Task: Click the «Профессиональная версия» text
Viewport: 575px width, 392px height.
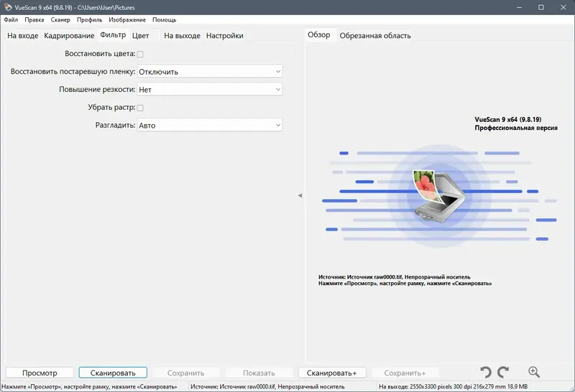Action: (516, 128)
